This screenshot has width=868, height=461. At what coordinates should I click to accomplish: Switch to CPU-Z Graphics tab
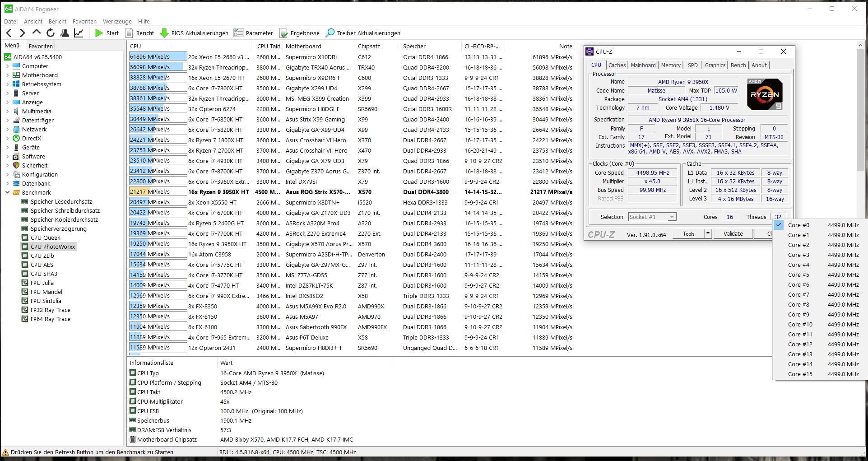point(715,65)
